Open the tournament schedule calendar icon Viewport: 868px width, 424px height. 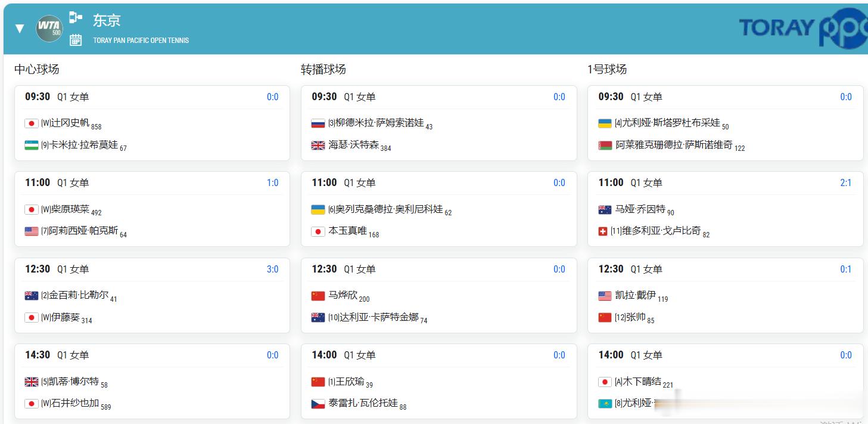point(76,40)
